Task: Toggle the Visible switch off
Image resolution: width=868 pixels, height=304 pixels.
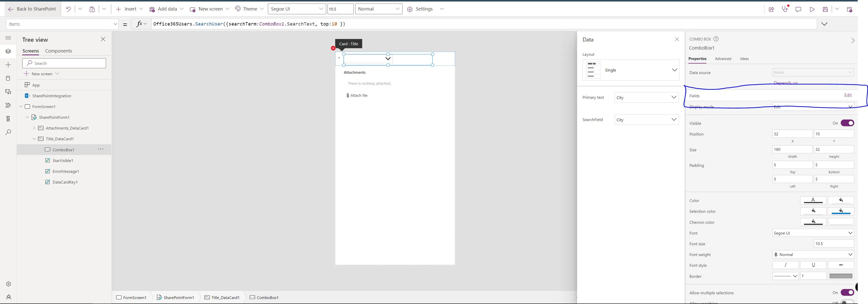Action: 847,123
